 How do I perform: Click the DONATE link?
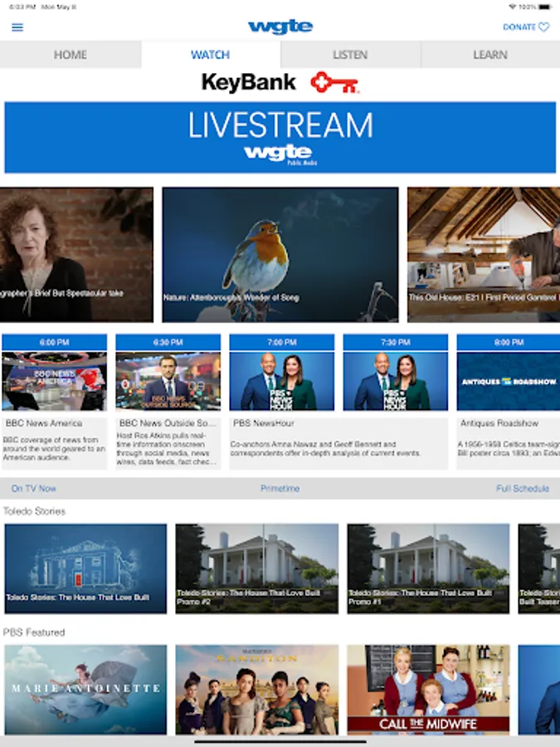tap(519, 27)
